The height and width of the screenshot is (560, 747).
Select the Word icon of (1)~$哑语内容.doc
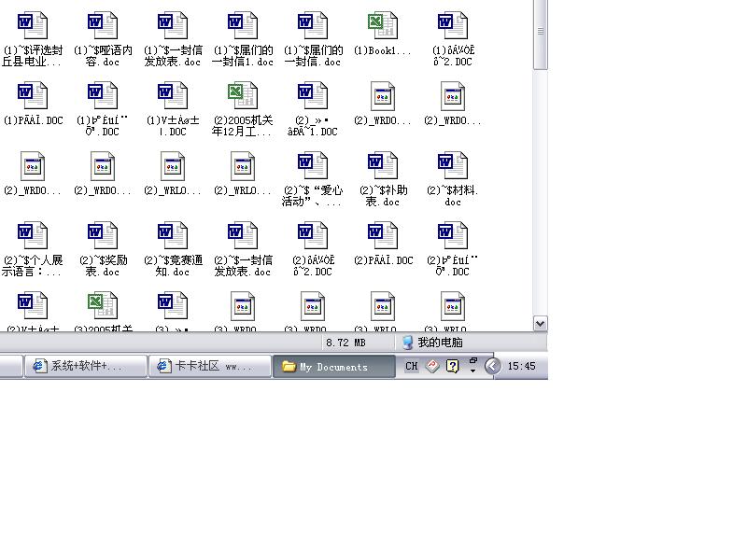tap(103, 26)
